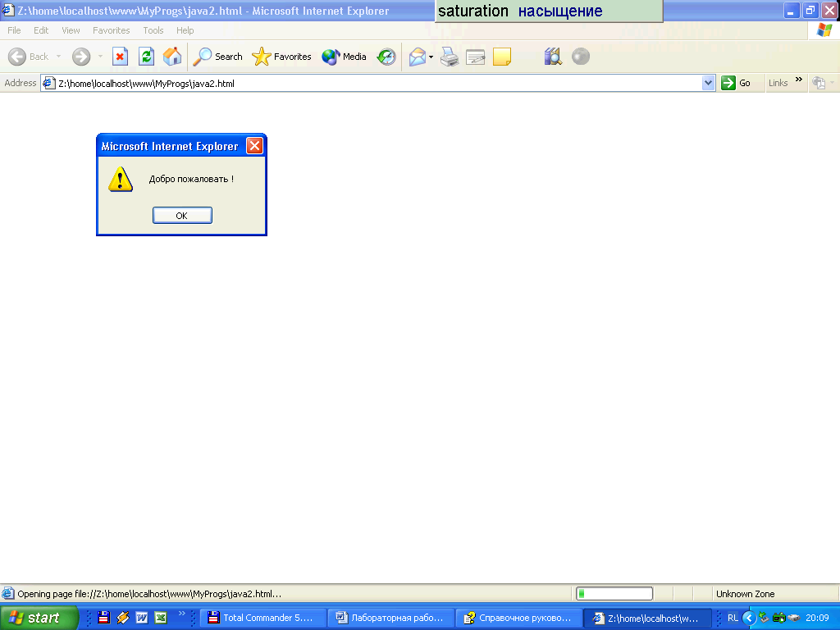Viewport: 840px width, 630px height.
Task: Click the page icon in address bar
Action: click(x=48, y=83)
